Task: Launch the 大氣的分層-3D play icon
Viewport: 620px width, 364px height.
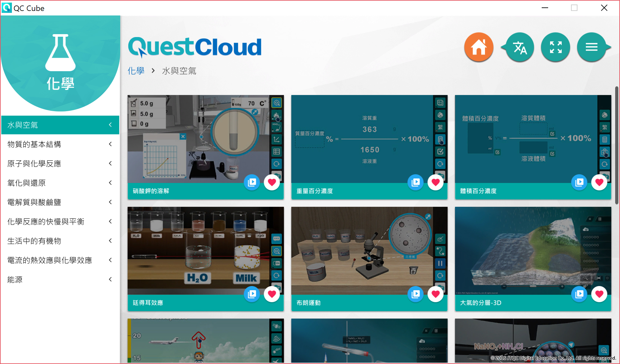Action: tap(579, 294)
